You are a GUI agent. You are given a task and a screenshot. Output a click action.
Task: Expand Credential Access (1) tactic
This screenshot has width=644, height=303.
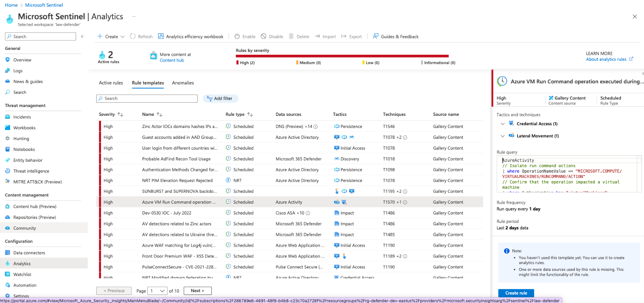pos(502,124)
